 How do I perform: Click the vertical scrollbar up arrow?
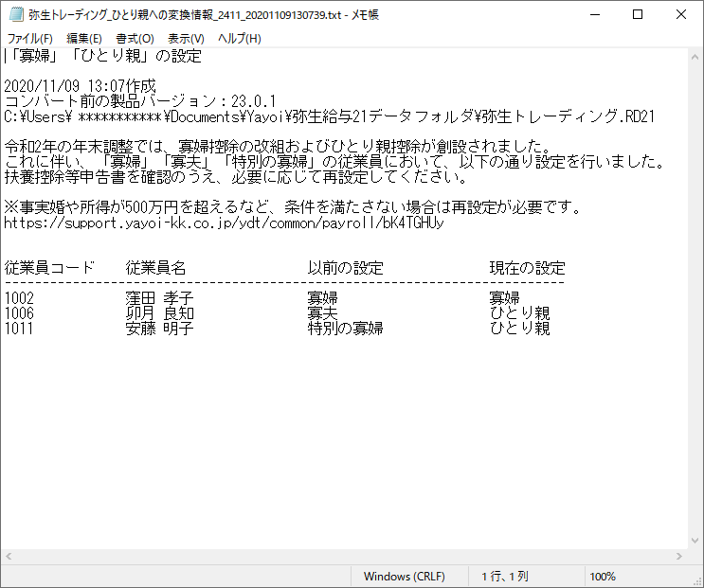click(695, 58)
